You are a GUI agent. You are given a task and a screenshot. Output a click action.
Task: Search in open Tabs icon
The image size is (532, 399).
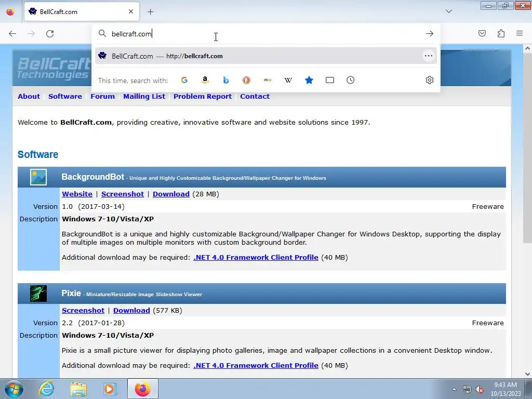(330, 80)
